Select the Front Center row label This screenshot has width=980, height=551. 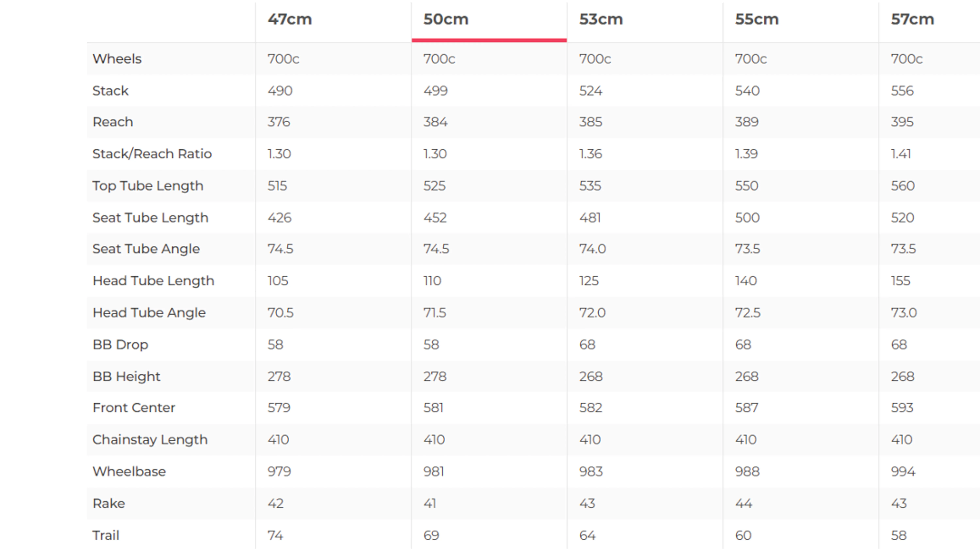click(134, 408)
